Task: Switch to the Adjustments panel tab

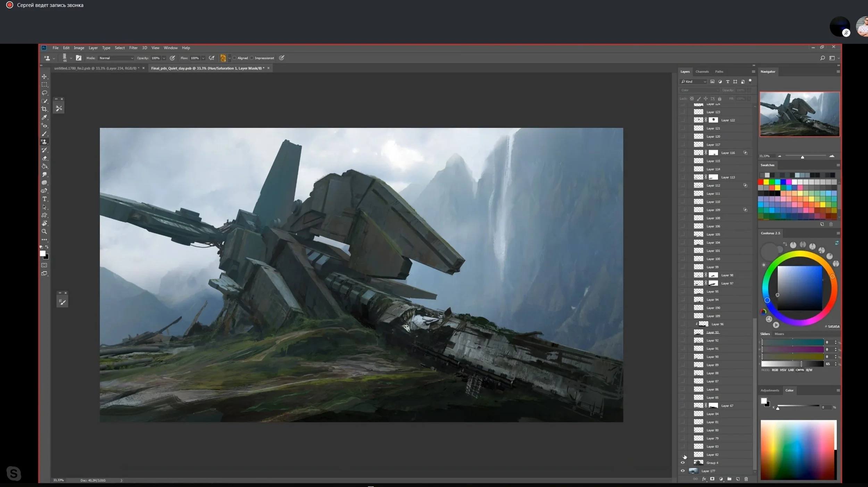Action: 770,390
